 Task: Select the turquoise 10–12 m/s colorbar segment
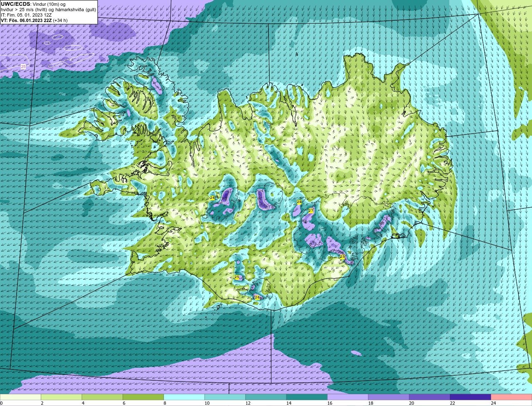(x=225, y=397)
